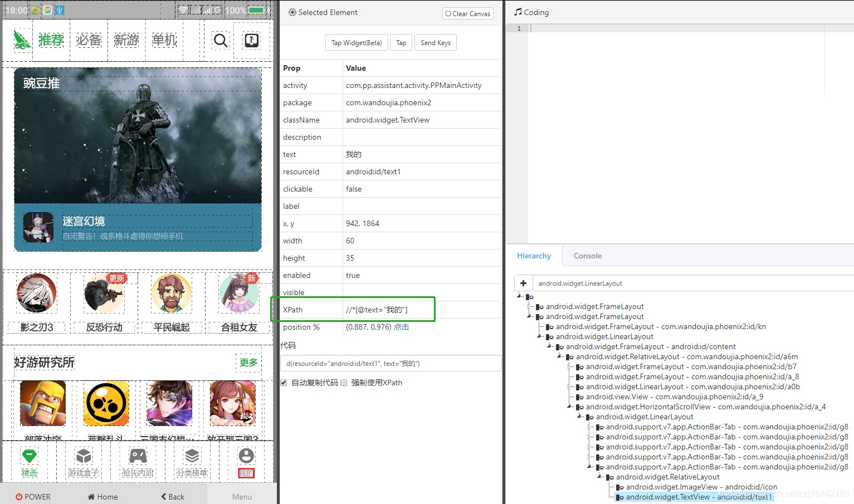The width and height of the screenshot is (854, 504).
Task: Check the Clear Canvas checkbox
Action: point(447,13)
